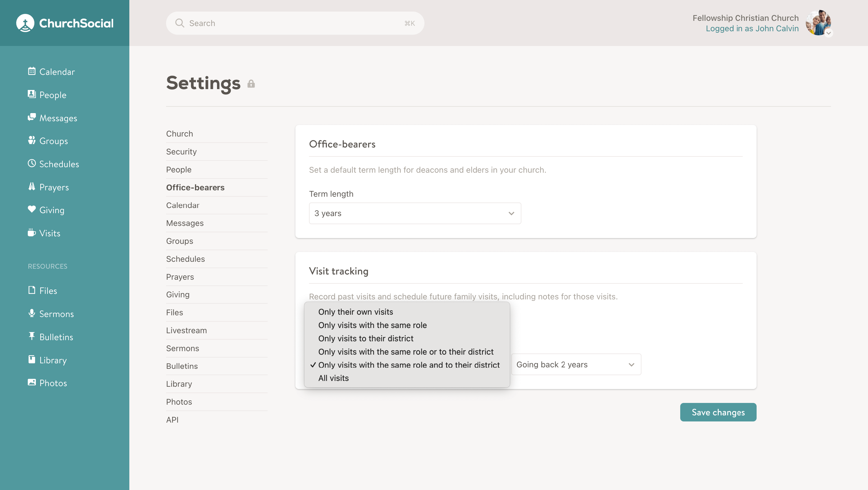Viewport: 868px width, 490px height.
Task: Open Messages via its chat-bubble icon
Action: click(32, 117)
